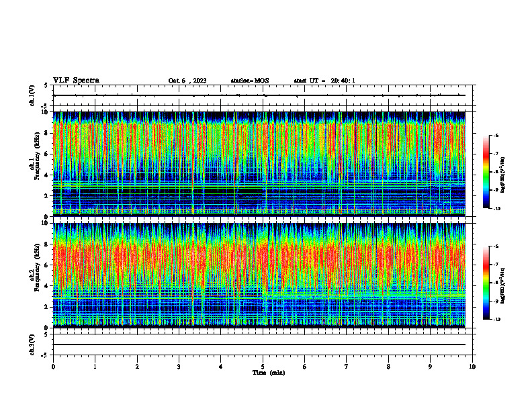Click the "VLF Spectra" title text
This screenshot has height=411, width=532.
pyautogui.click(x=76, y=81)
